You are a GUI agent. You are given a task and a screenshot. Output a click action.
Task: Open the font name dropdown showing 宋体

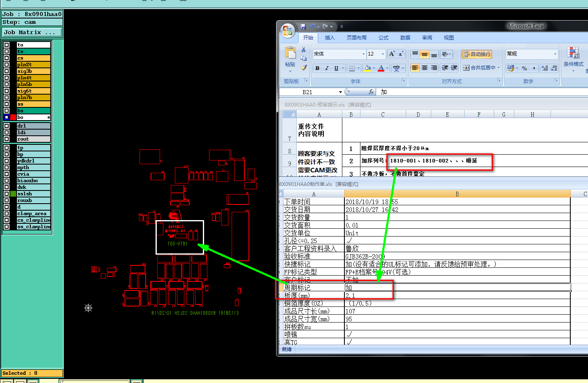coord(363,54)
